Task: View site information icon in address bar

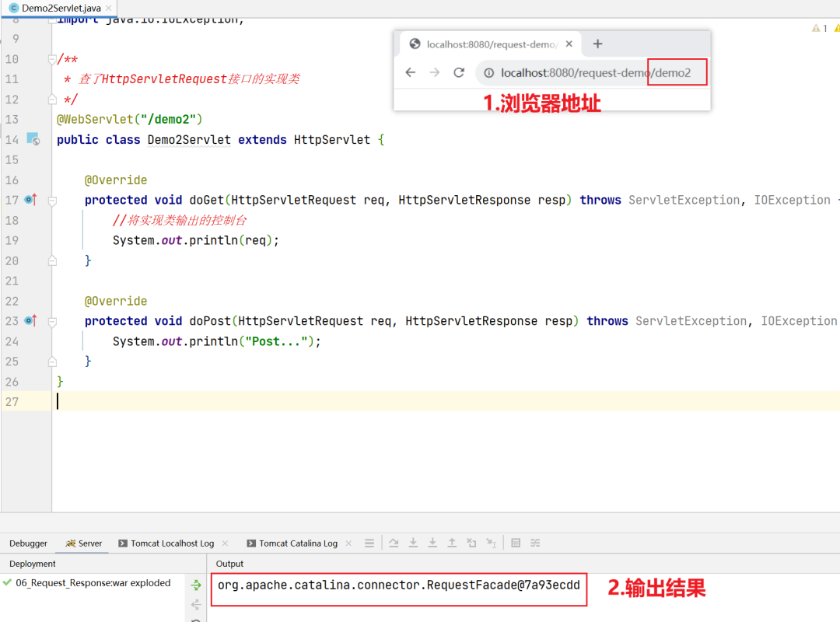Action: (489, 73)
